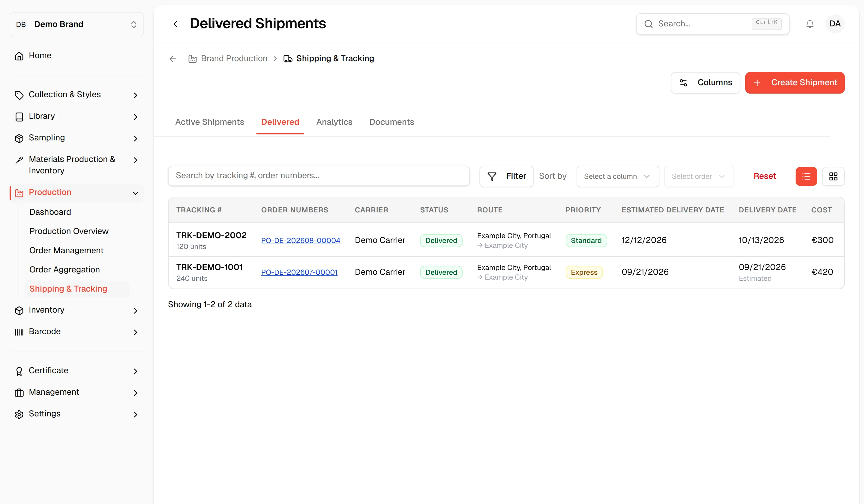Click the Materials Production wrench icon
Screen dimensions: 864x504
[19, 160]
